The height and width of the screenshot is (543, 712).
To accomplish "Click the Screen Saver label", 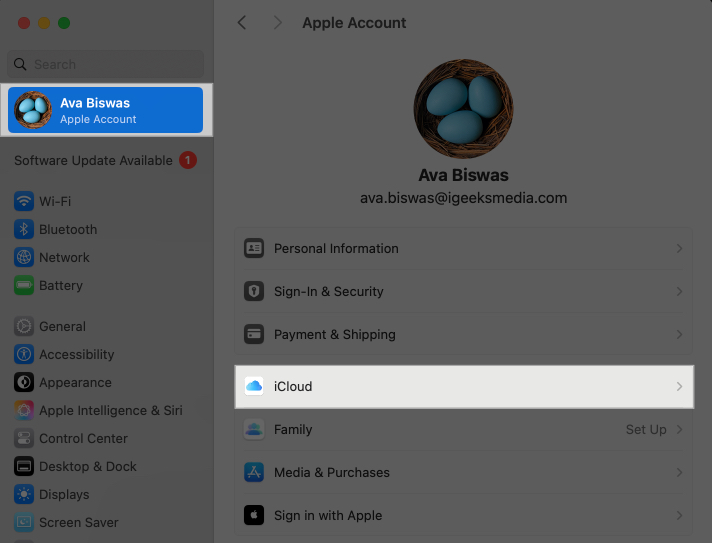I will [x=79, y=523].
